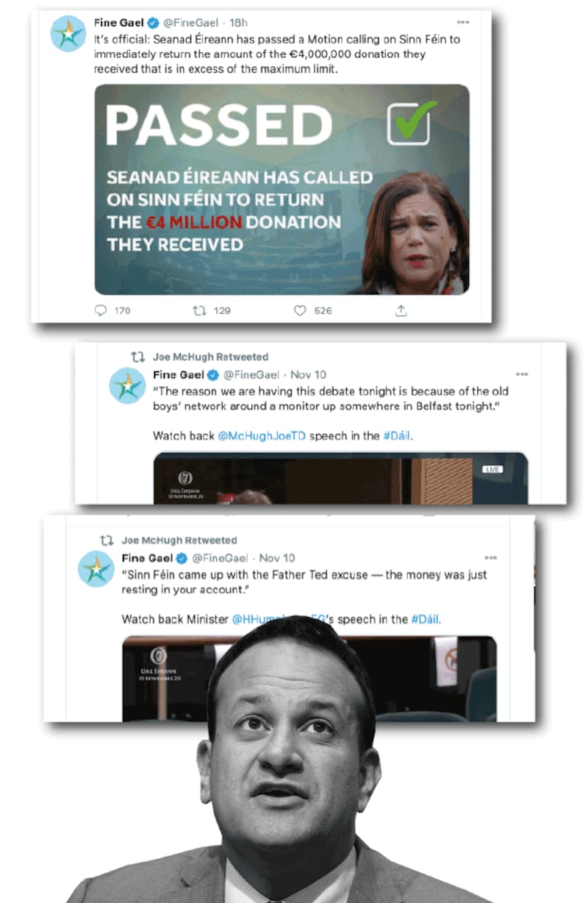Click the reply icon showing 170 comments
The height and width of the screenshot is (903, 588).
tap(101, 310)
